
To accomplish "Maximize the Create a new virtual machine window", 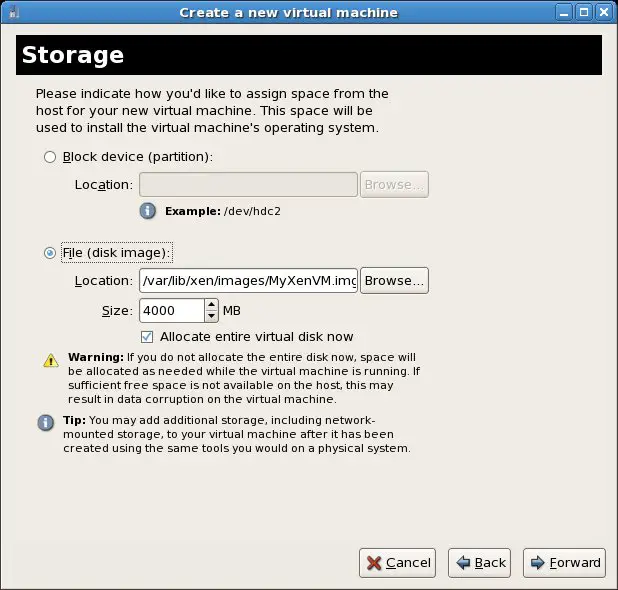I will point(584,12).
